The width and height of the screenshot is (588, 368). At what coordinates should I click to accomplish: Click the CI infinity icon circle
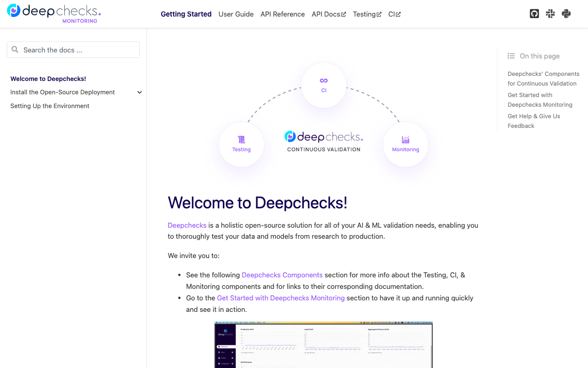(x=324, y=85)
